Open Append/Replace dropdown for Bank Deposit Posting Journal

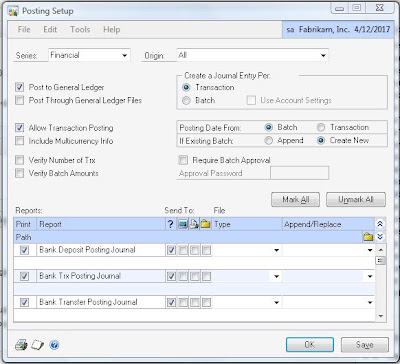tap(370, 250)
